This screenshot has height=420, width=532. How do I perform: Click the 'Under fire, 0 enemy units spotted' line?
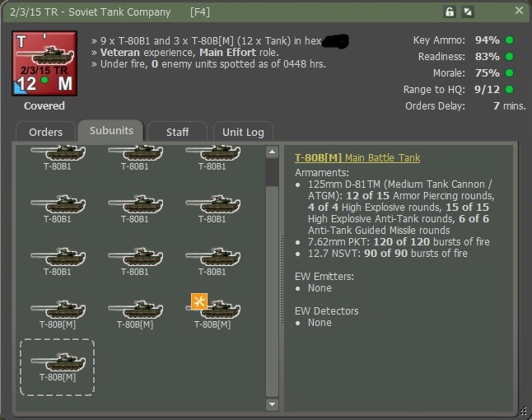tap(208, 64)
